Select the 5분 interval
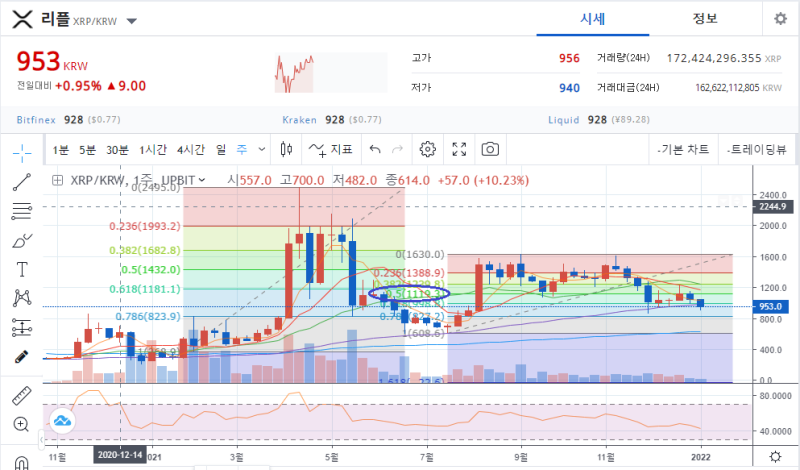The height and width of the screenshot is (470, 800). tap(87, 150)
